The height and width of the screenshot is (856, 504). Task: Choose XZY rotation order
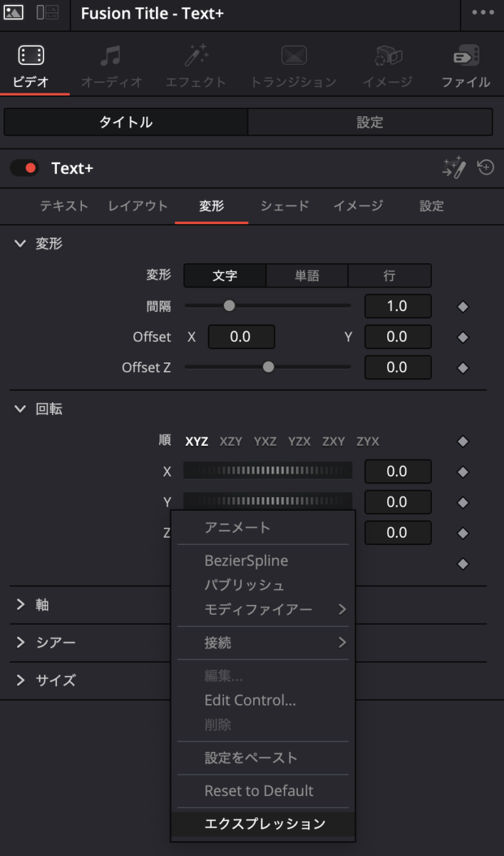click(x=231, y=442)
